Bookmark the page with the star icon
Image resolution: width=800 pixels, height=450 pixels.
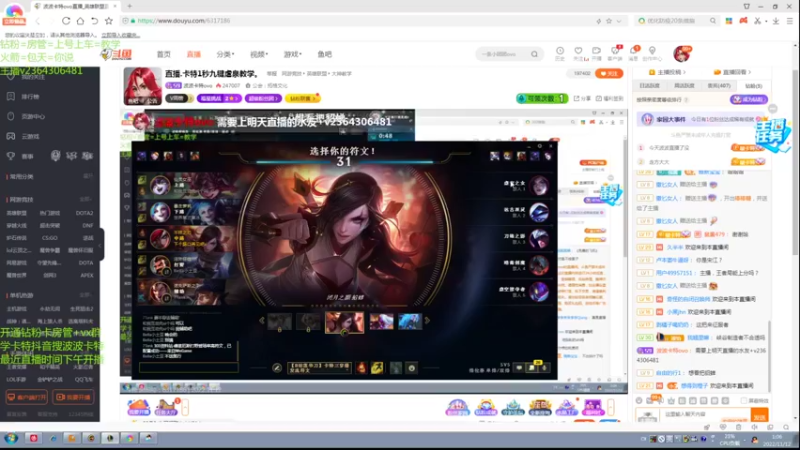[109, 21]
